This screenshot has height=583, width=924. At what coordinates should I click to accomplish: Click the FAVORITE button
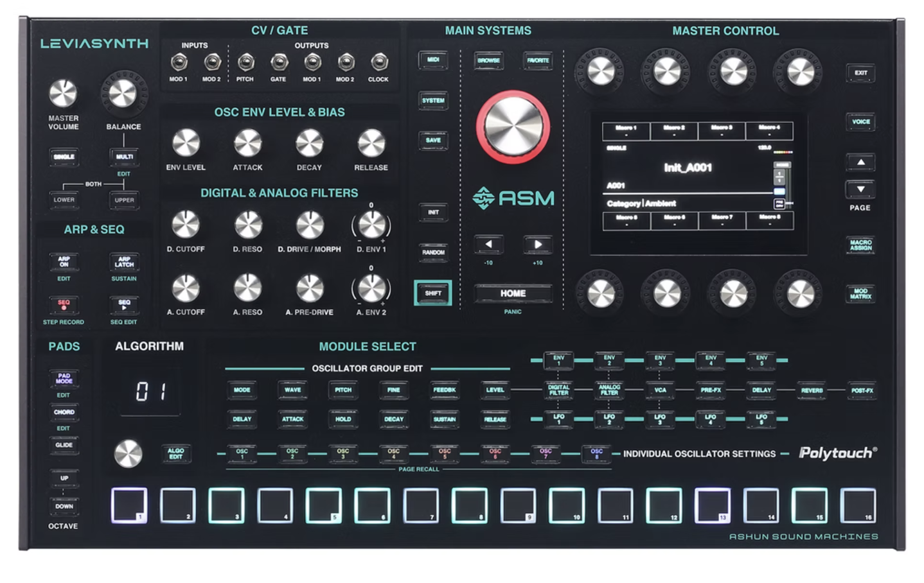538,61
